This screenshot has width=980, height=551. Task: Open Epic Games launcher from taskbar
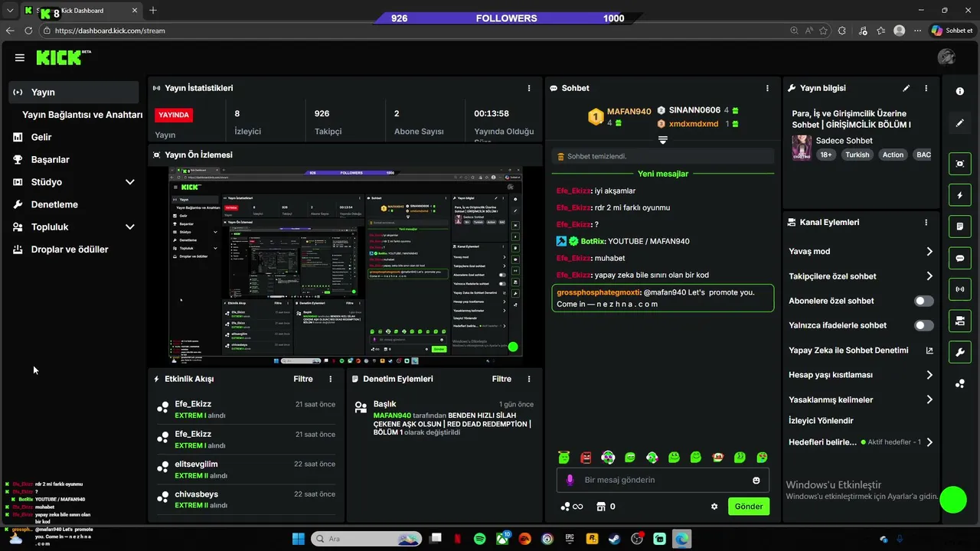click(570, 539)
